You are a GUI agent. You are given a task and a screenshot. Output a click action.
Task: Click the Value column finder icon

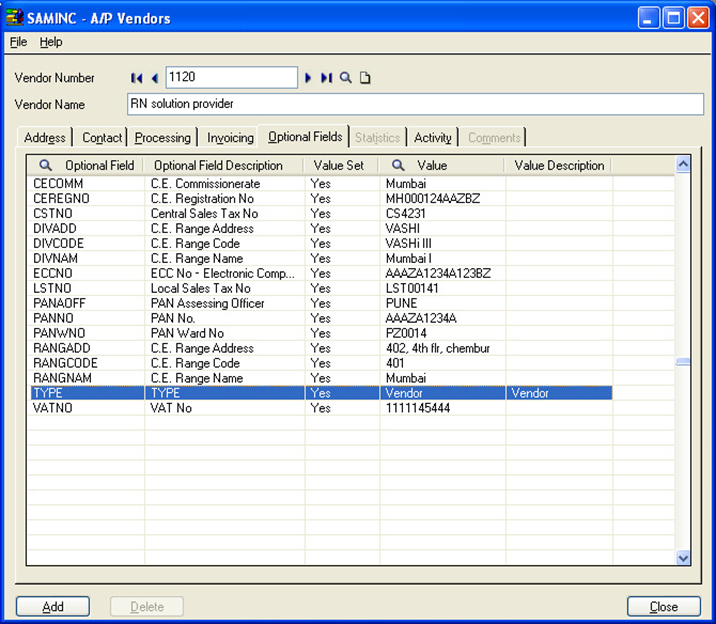[x=398, y=165]
